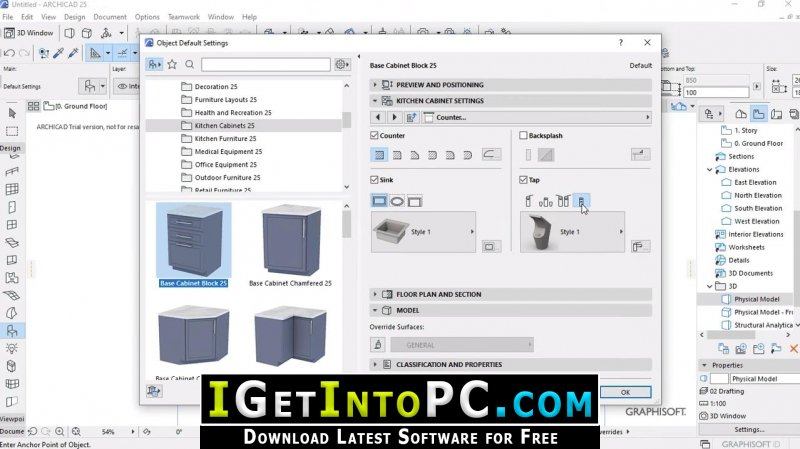This screenshot has height=449, width=800.
Task: Click the Zoom In icon in bottom bar
Action: tap(60, 432)
